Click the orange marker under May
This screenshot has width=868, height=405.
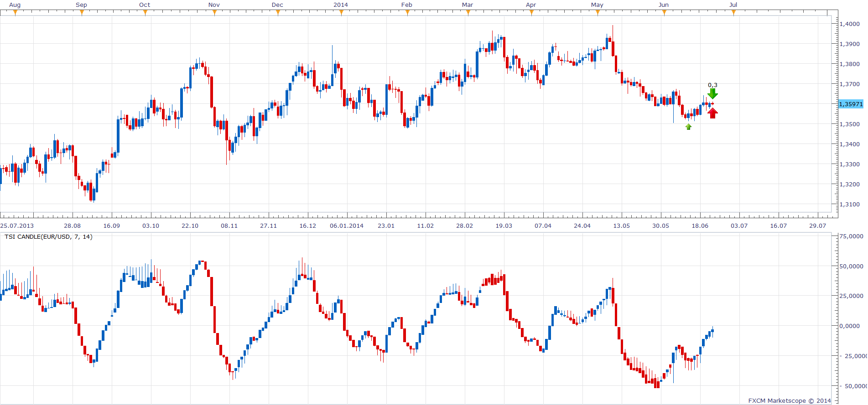coord(598,12)
